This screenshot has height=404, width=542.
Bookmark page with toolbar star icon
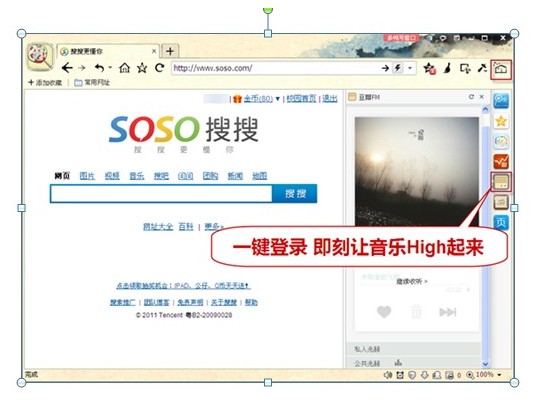142,68
